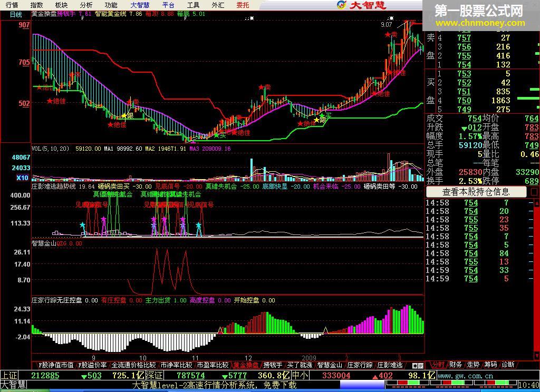540x392 pixels.
Task: Click the 2009 date marker on time axis
Action: 309,358
